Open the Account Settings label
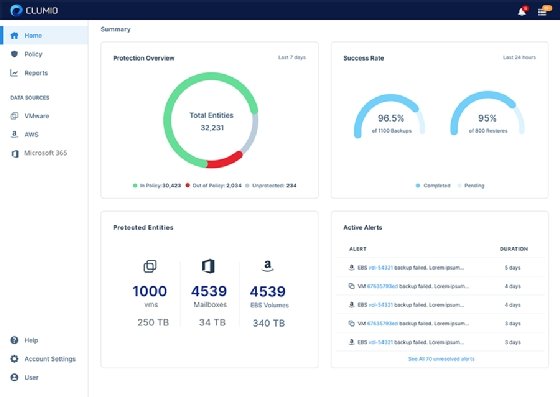Image resolution: width=560 pixels, height=397 pixels. (x=50, y=359)
